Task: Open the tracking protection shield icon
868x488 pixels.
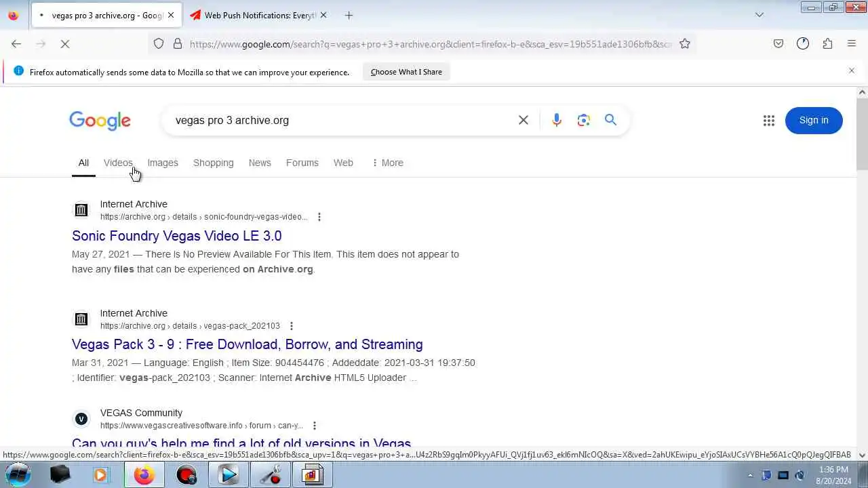Action: [159, 44]
